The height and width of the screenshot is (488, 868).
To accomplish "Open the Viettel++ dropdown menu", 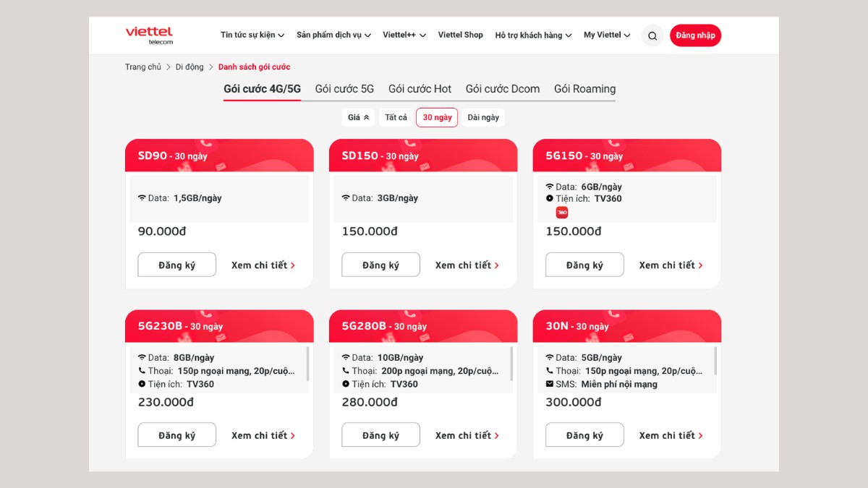I will 404,35.
